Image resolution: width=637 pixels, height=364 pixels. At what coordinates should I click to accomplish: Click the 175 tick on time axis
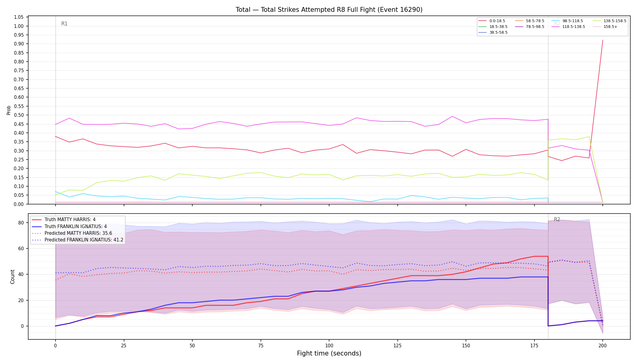click(x=534, y=345)
